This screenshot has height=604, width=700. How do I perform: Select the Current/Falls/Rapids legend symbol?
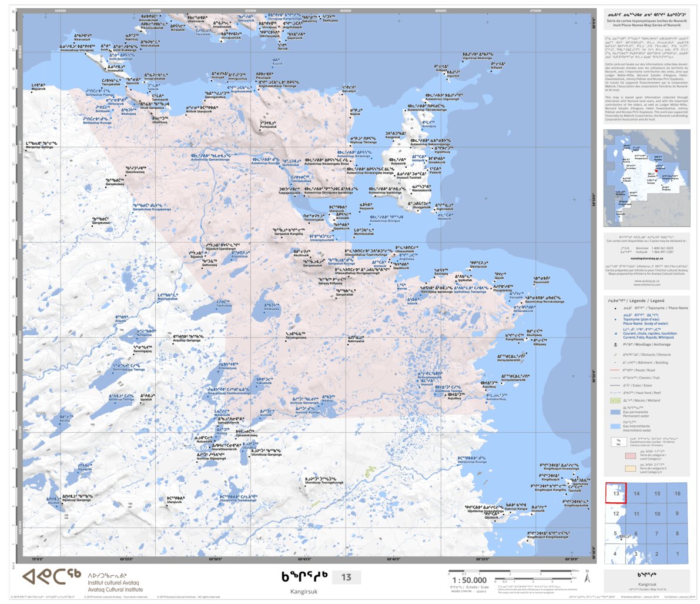[615, 333]
